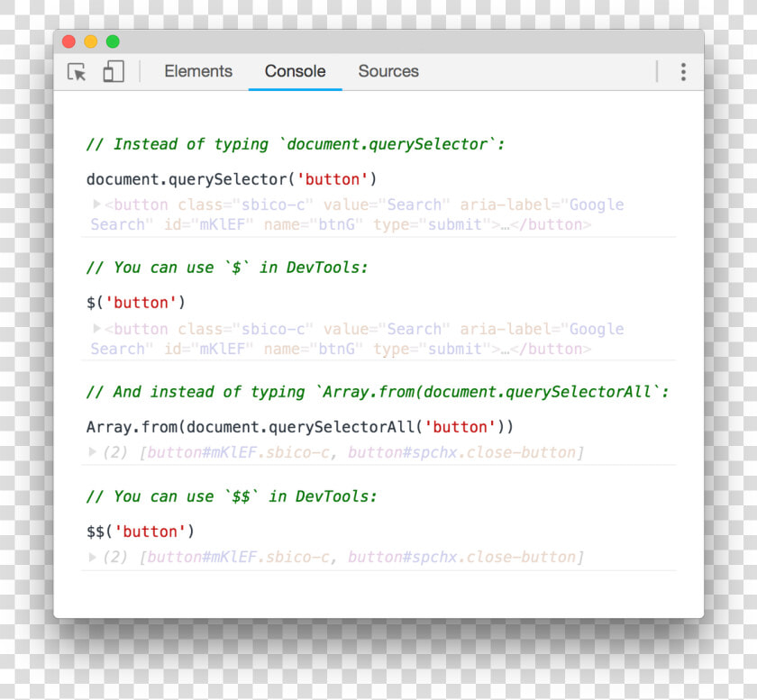Switch to the Elements tab
The height and width of the screenshot is (700, 757).
198,71
